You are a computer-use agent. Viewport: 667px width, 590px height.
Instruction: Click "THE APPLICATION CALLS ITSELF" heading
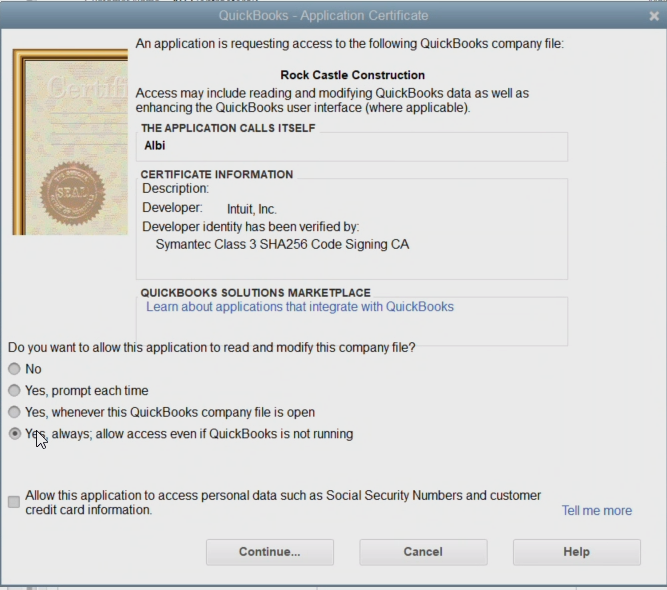coord(228,128)
